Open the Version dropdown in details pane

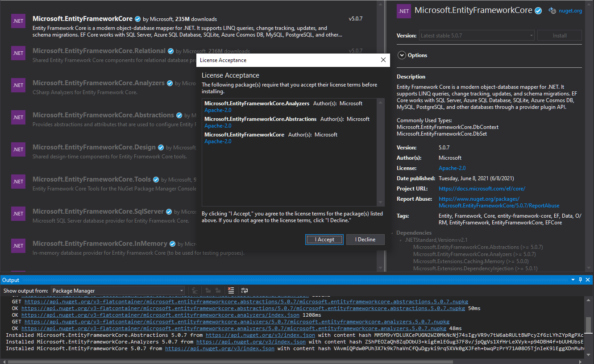coord(477,36)
